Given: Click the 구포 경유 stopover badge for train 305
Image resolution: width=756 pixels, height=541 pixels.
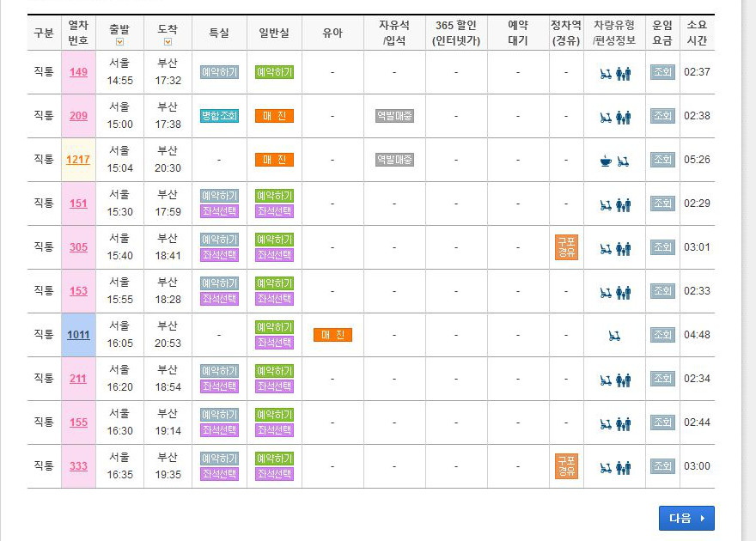Looking at the screenshot, I should pos(566,247).
